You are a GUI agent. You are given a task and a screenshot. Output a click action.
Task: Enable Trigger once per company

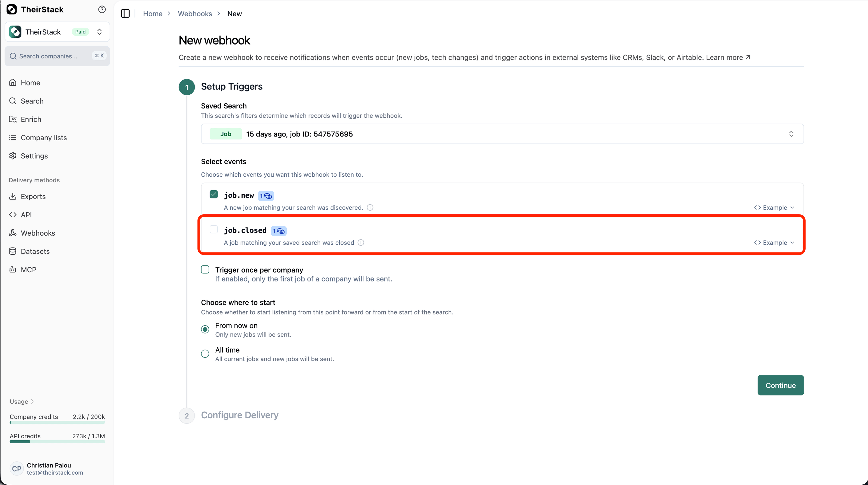(x=205, y=270)
